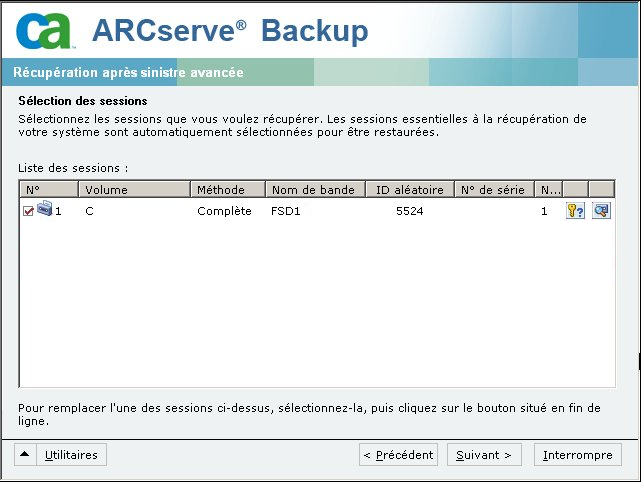Proceed with the Suivant button
641x482 pixels.
(x=484, y=455)
